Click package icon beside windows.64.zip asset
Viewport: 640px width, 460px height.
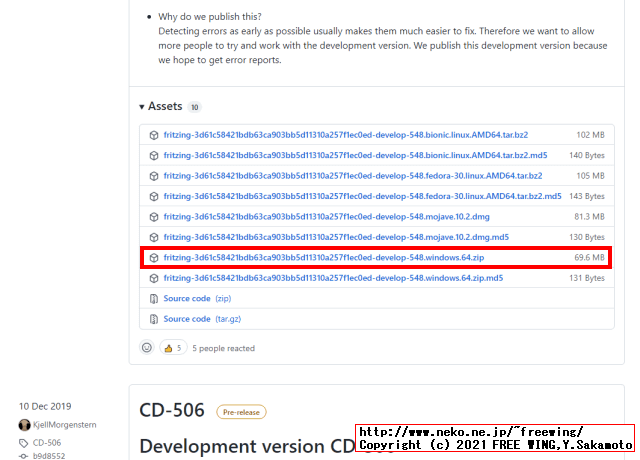[x=154, y=258]
